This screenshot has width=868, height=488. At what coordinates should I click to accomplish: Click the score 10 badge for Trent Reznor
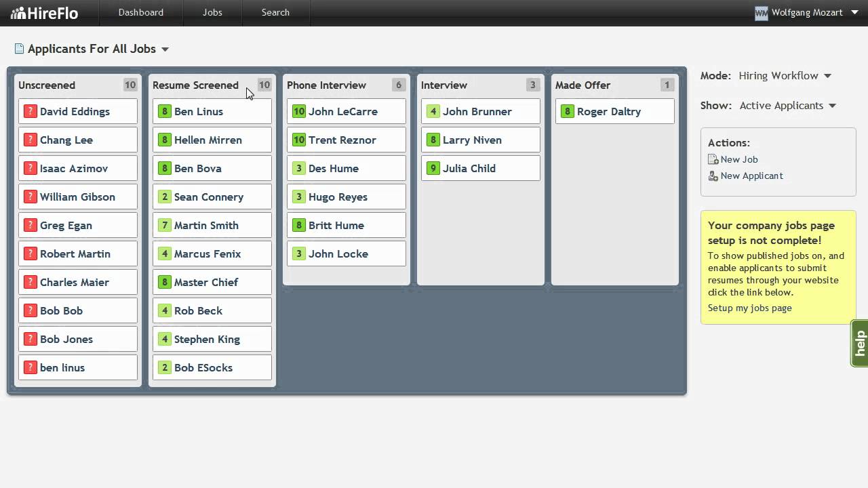pyautogui.click(x=298, y=140)
